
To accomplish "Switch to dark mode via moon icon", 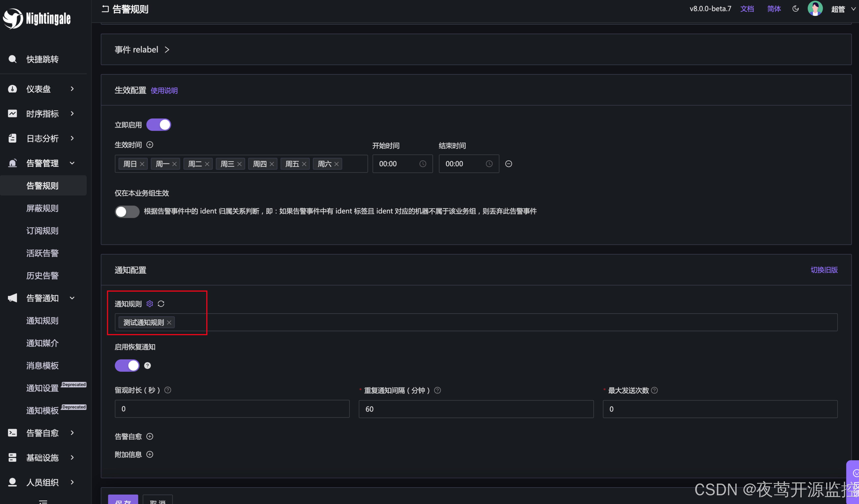I will click(x=795, y=9).
